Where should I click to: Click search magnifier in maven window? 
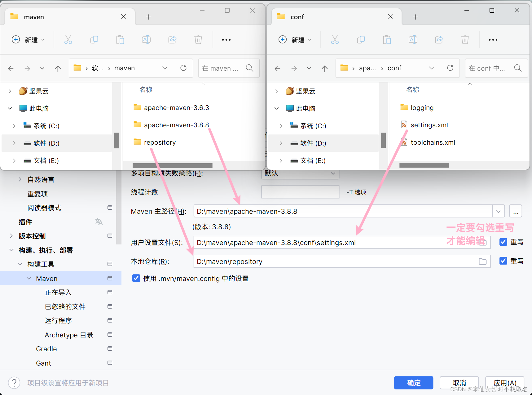250,68
